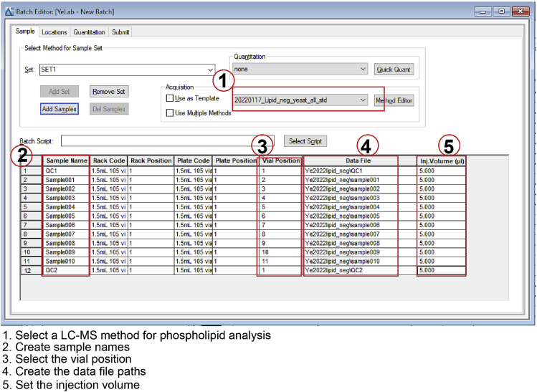537x392 pixels.
Task: Click the Remove Set button
Action: click(x=109, y=92)
